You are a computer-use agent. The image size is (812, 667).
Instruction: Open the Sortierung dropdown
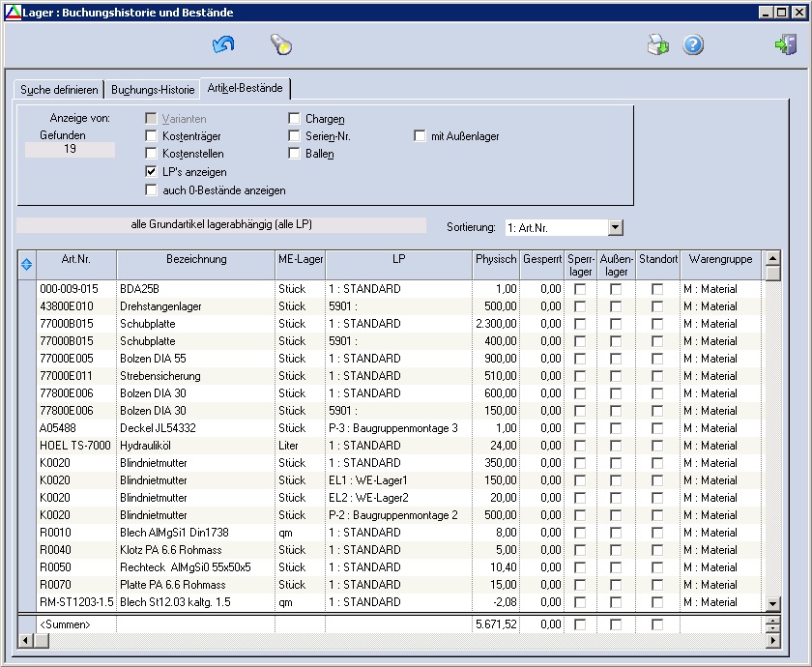pyautogui.click(x=616, y=227)
